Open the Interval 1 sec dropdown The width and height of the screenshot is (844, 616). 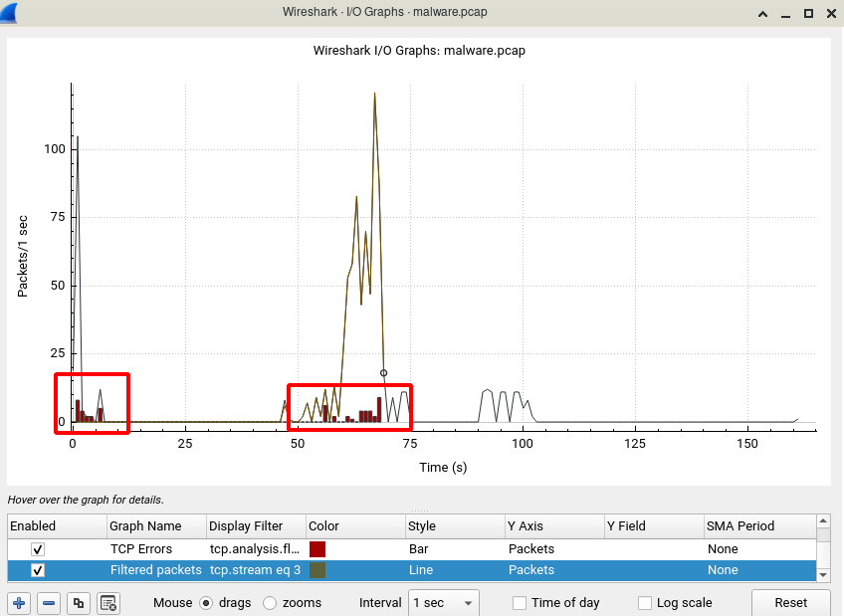[x=444, y=602]
